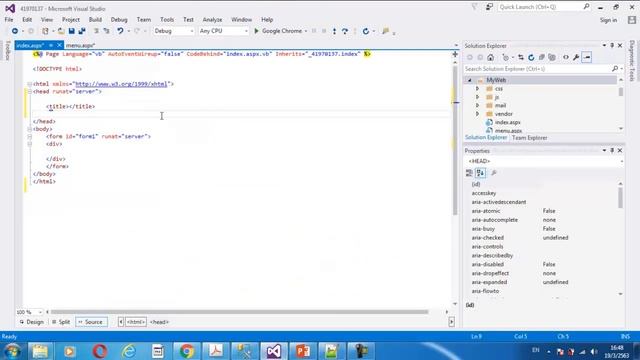Open the Google Chrome browser dropdown arrow
The width and height of the screenshot is (640, 360).
306,31
